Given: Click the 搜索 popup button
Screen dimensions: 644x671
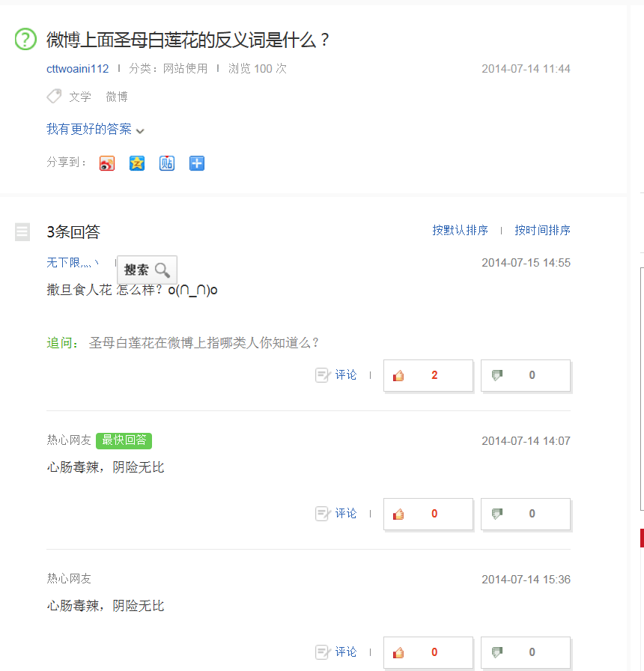Looking at the screenshot, I should (x=147, y=270).
